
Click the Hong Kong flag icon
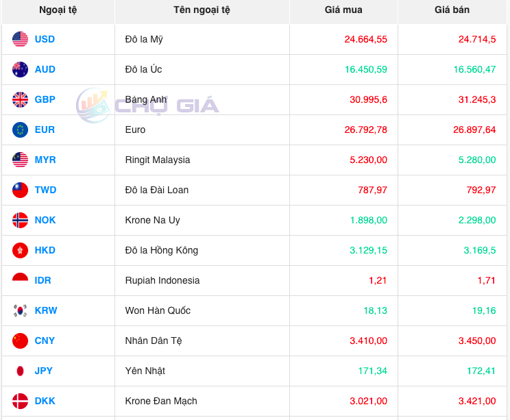20,250
